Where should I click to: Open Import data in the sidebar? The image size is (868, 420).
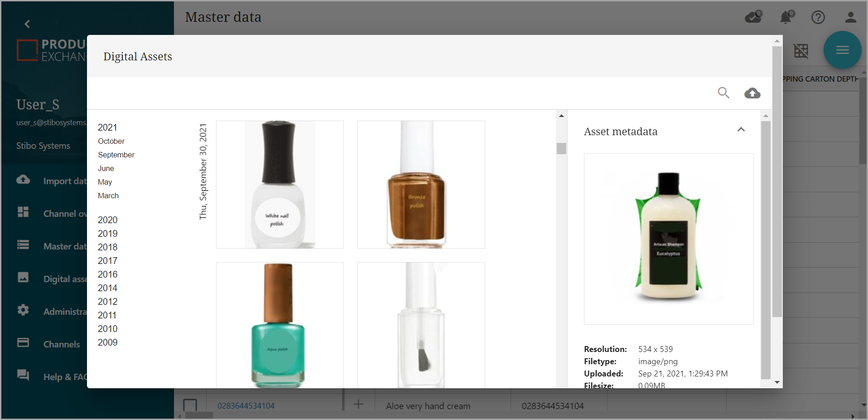point(63,181)
